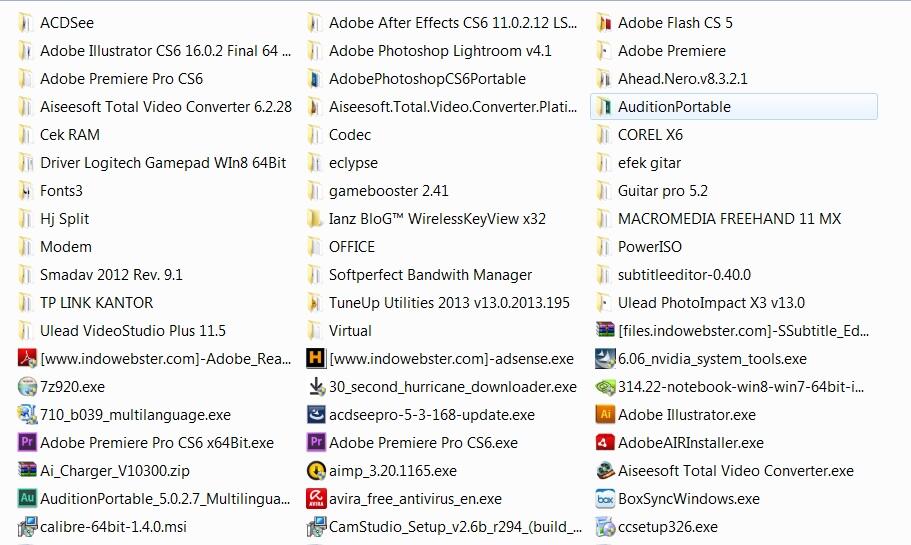Select Aiseesoft Total Video Converter 6.2.28 folder
This screenshot has width=911, height=545.
[x=166, y=107]
